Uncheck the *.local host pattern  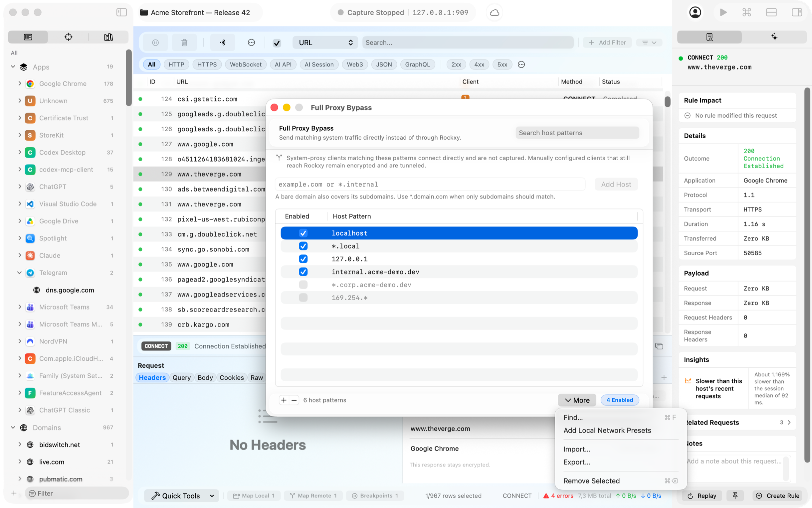pos(303,246)
